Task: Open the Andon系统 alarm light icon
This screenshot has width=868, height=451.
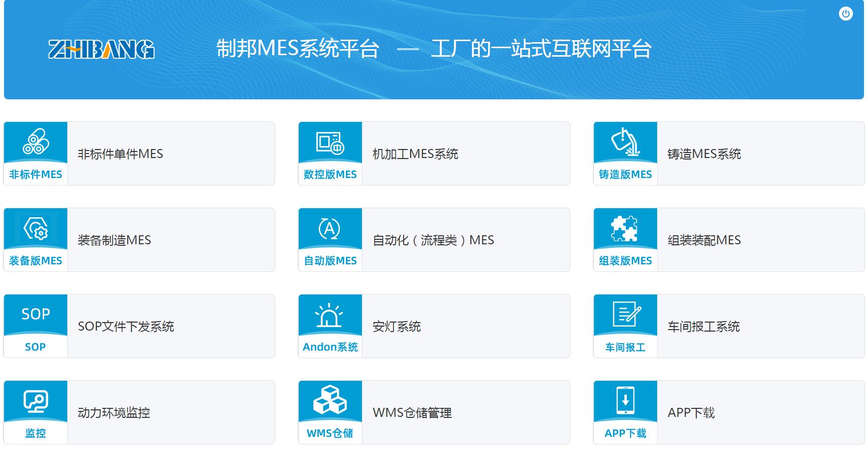Action: click(x=330, y=315)
